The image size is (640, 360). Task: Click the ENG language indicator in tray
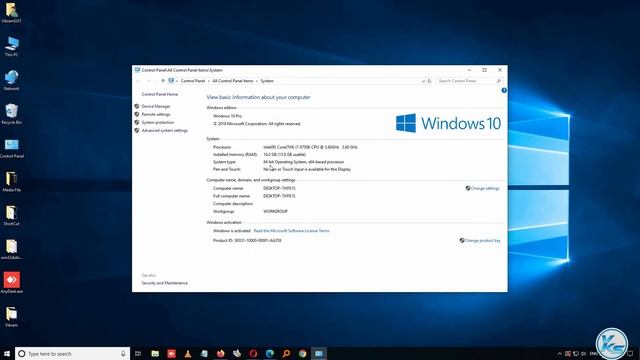593,353
